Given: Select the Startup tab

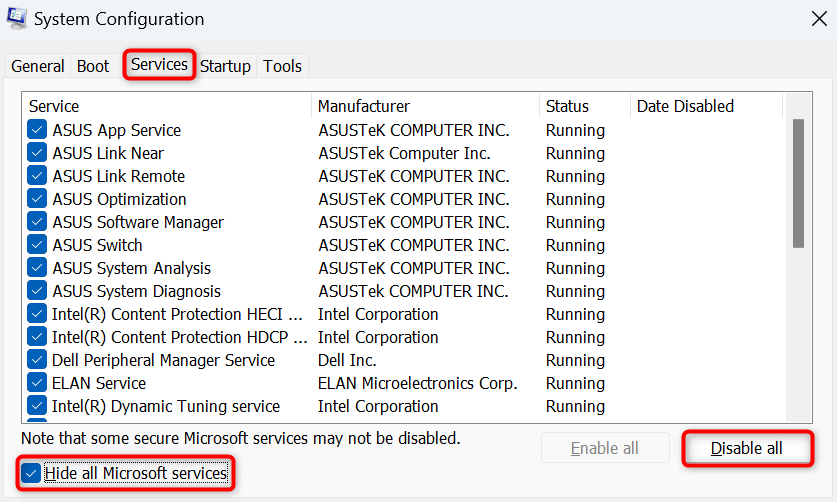Looking at the screenshot, I should [x=225, y=66].
